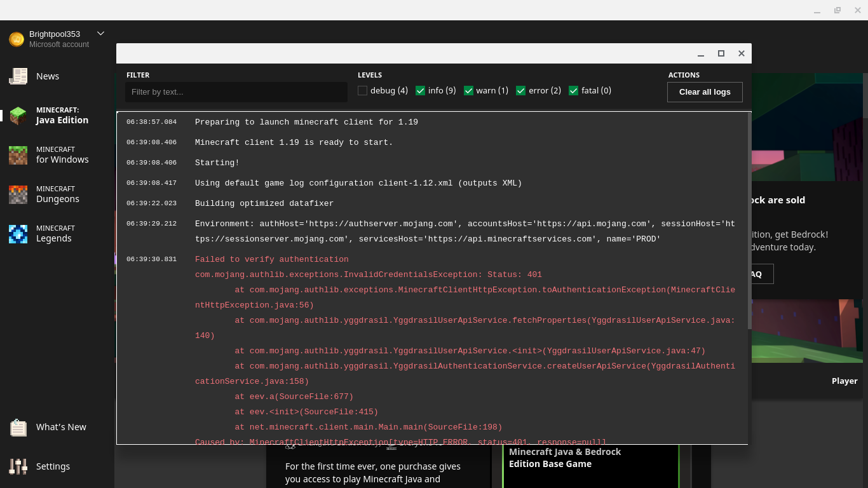Uncheck the info log level
868x488 pixels.
[x=420, y=91]
